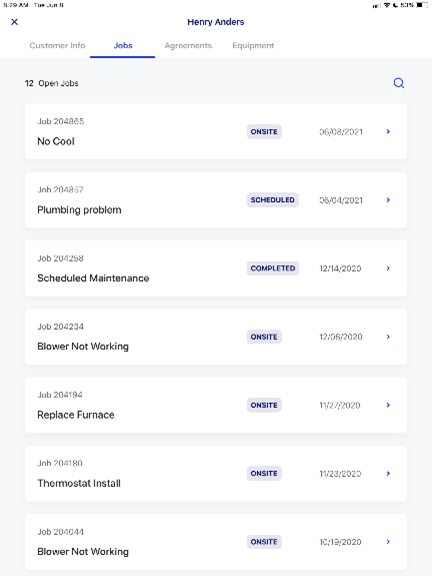Select 'Blower Not Working' under Job 204234
The image size is (432, 576).
tap(83, 347)
